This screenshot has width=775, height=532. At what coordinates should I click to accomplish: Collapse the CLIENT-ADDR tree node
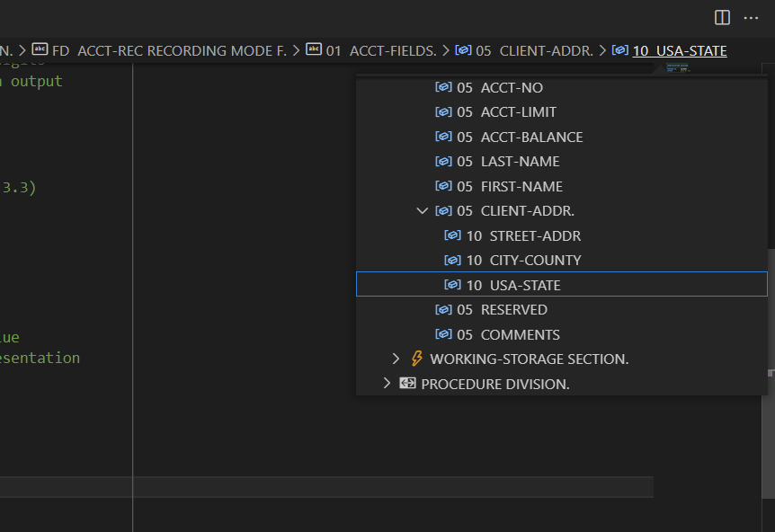422,211
